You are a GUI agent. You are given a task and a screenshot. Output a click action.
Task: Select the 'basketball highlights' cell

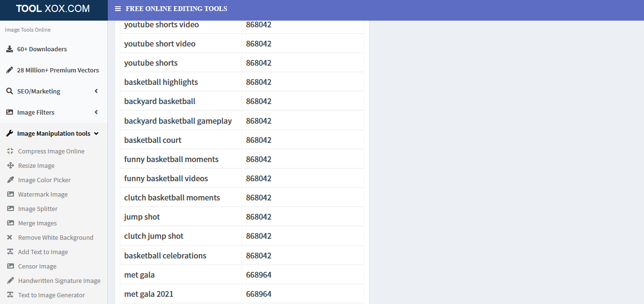(x=181, y=82)
